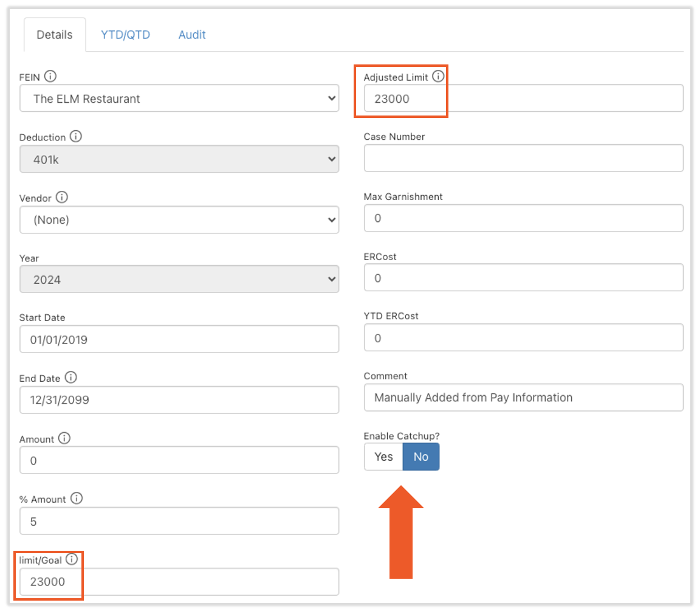Select the Details tab
Image resolution: width=700 pixels, height=614 pixels.
click(x=55, y=35)
